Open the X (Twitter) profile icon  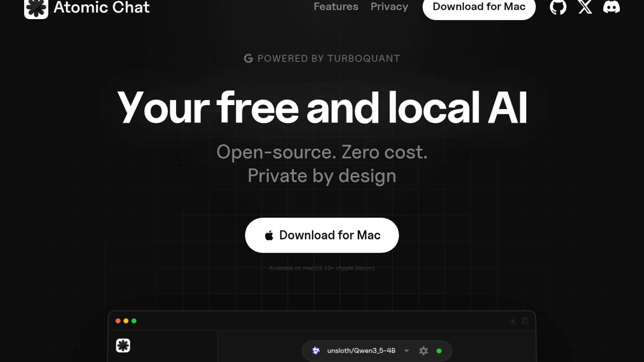coord(585,7)
